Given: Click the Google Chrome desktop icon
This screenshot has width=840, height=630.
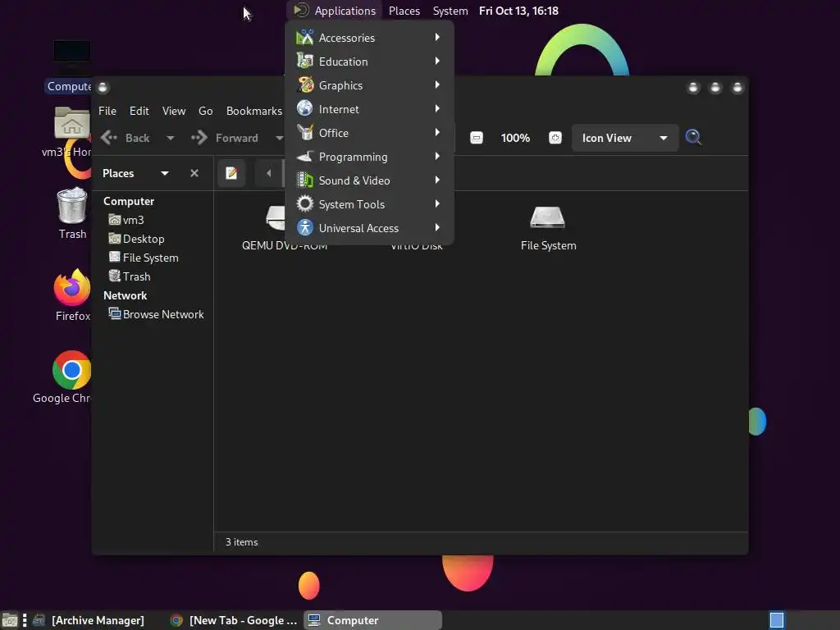Looking at the screenshot, I should point(72,370).
